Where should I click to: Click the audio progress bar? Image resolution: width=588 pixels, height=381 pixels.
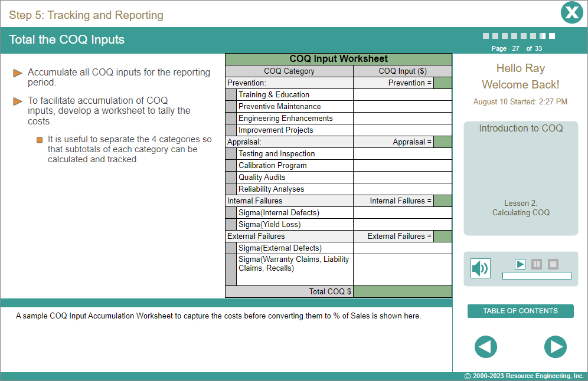pos(537,275)
